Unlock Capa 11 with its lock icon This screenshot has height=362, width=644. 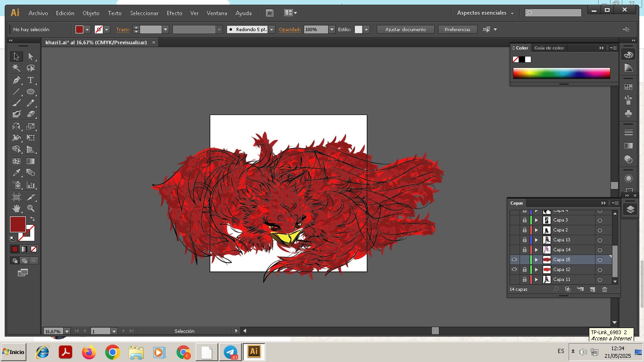[525, 280]
